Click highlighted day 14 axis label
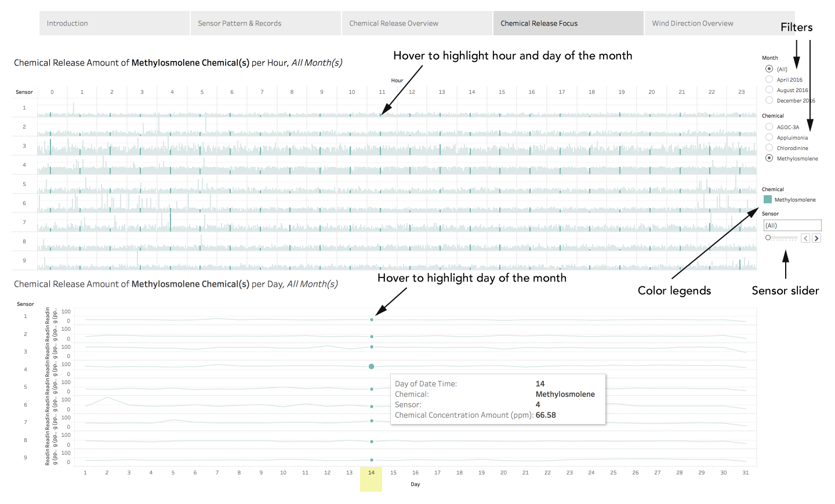835x504 pixels. click(x=371, y=473)
